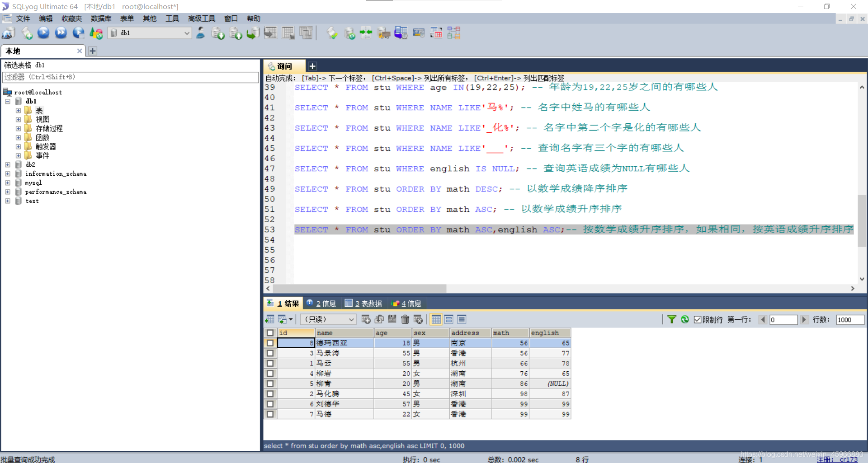The height and width of the screenshot is (463, 868).
Task: Click the next page right arrow by 第一行
Action: tap(804, 319)
